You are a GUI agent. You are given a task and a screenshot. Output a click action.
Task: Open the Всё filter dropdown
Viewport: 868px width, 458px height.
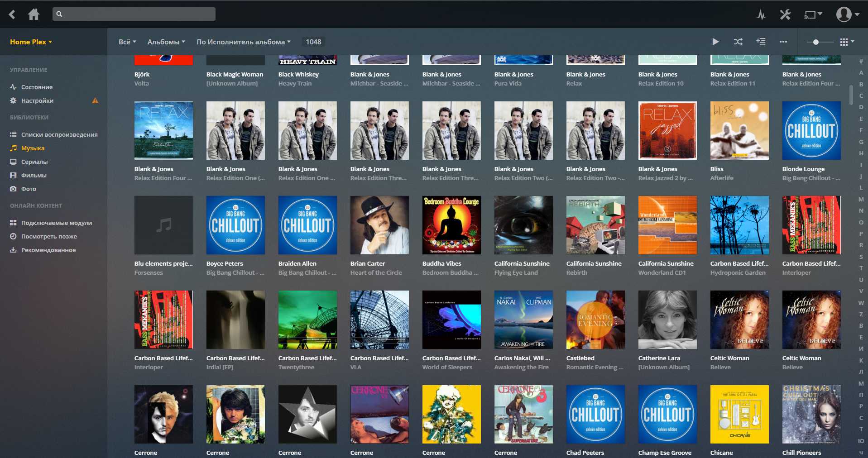click(127, 42)
